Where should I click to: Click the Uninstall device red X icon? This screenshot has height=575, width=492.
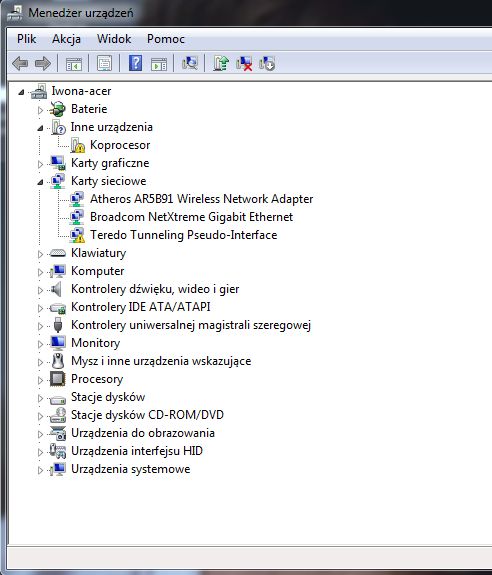(x=244, y=63)
